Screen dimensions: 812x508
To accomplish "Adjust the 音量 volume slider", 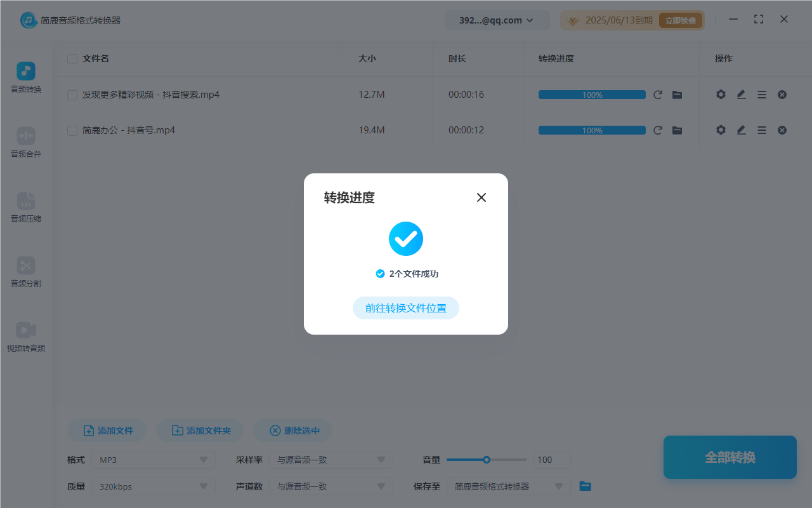I will pyautogui.click(x=486, y=459).
